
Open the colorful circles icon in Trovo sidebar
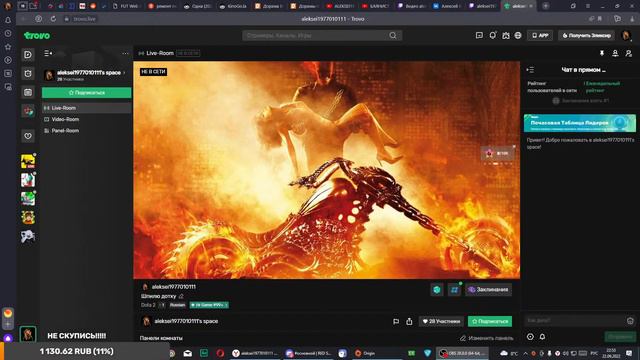click(28, 111)
